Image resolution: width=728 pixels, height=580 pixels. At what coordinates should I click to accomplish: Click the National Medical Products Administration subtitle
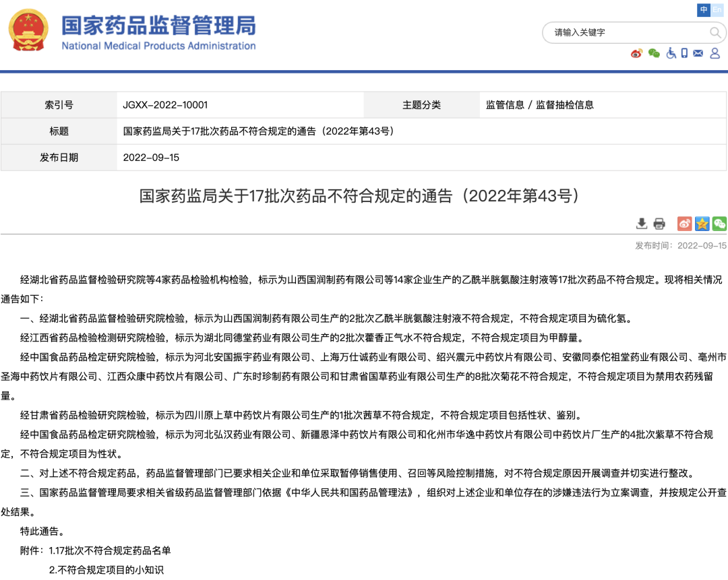click(x=159, y=46)
